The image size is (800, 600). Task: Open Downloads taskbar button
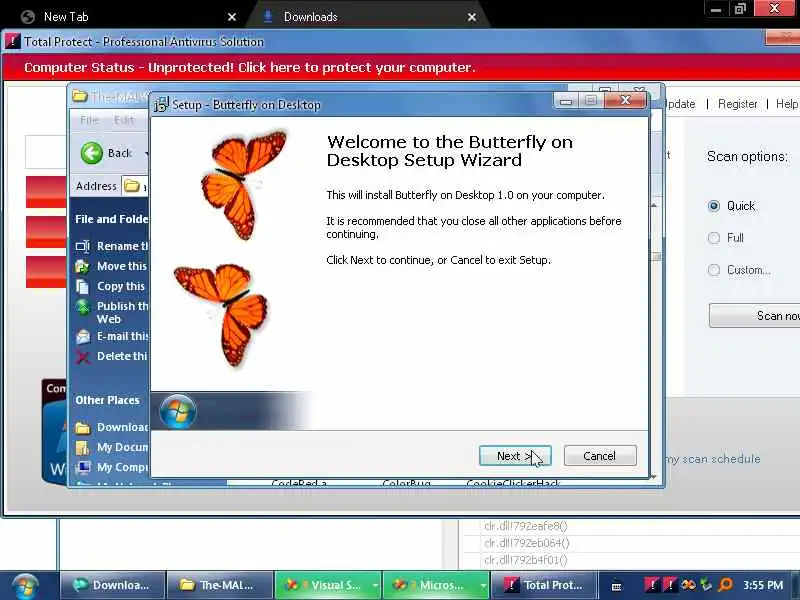(113, 585)
